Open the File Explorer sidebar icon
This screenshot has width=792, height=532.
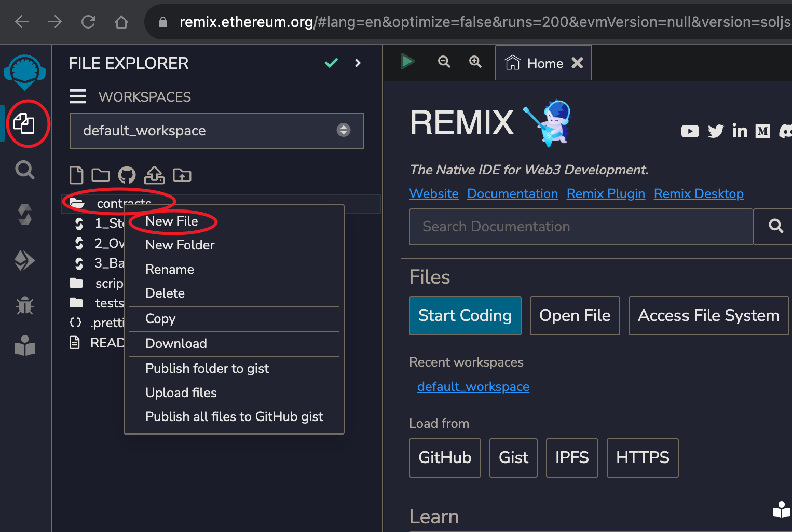click(24, 124)
